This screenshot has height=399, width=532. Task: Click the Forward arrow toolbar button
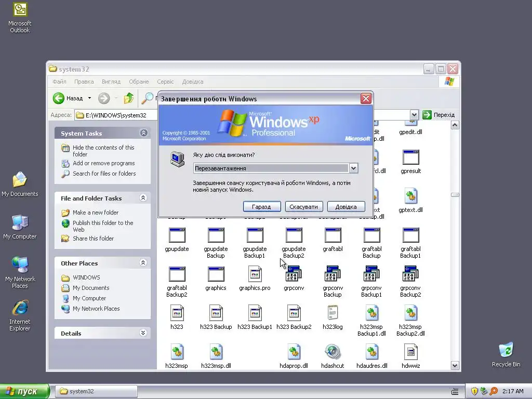(x=104, y=98)
